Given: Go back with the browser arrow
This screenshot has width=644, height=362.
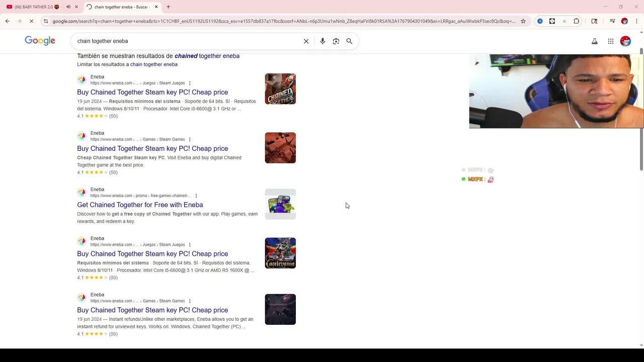Looking at the screenshot, I should click(x=7, y=21).
